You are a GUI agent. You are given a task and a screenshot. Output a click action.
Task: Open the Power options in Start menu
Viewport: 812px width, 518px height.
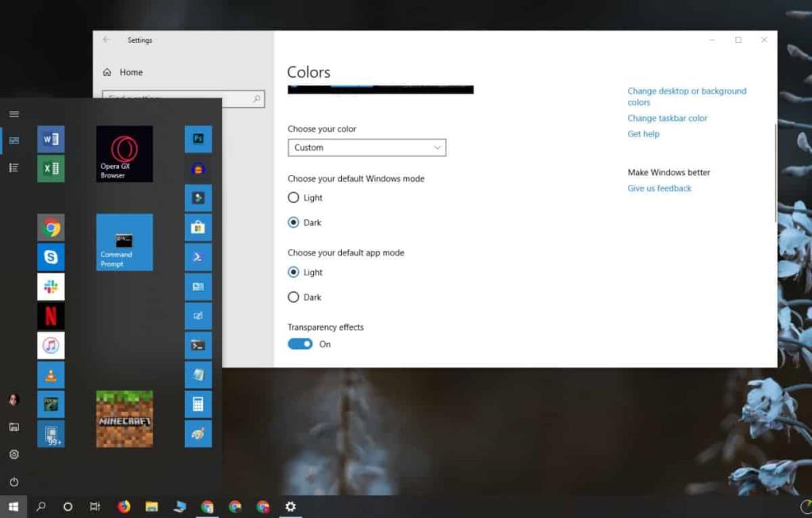13,481
